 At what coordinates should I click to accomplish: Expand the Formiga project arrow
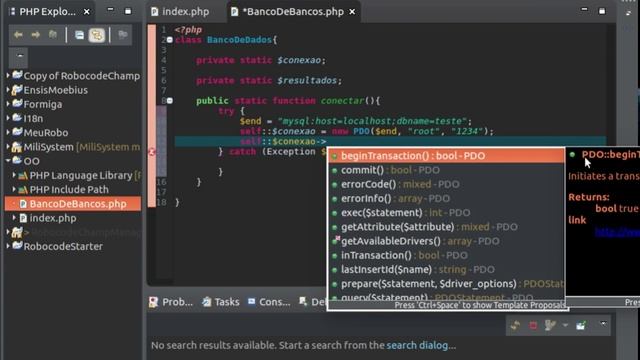click(x=8, y=104)
